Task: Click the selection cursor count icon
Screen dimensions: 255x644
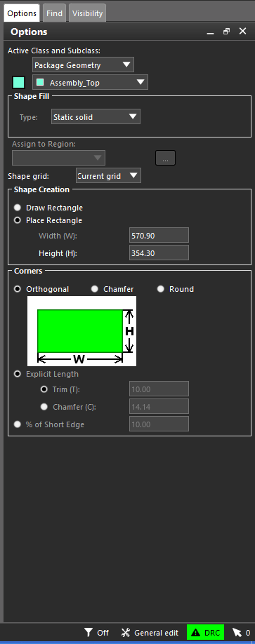Action: [x=237, y=632]
